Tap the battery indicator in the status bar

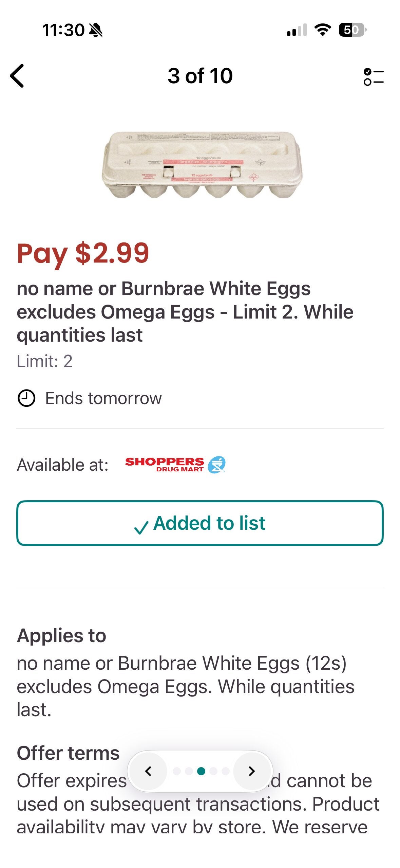click(352, 30)
